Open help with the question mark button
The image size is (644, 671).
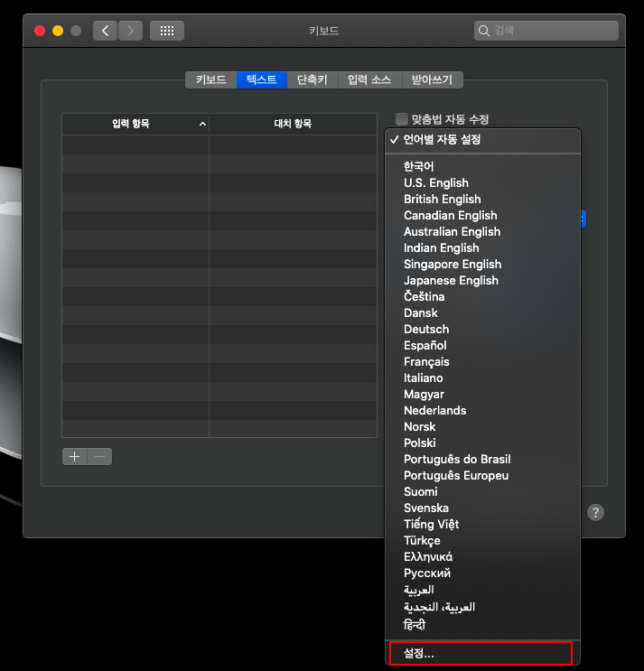[595, 512]
